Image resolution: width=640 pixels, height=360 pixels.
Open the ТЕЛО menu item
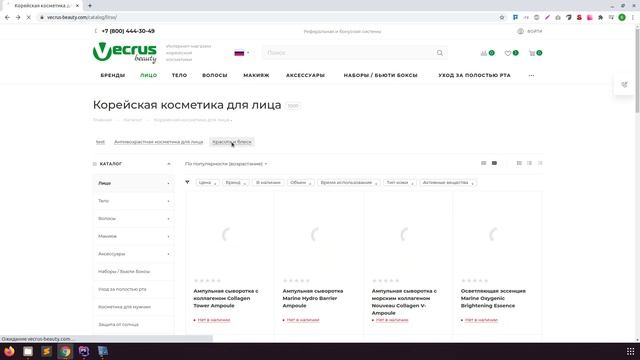pyautogui.click(x=179, y=76)
